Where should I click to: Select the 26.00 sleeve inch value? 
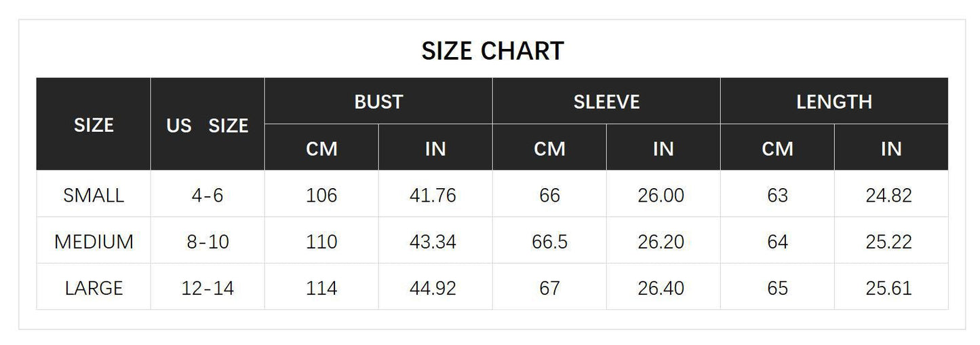(x=661, y=196)
